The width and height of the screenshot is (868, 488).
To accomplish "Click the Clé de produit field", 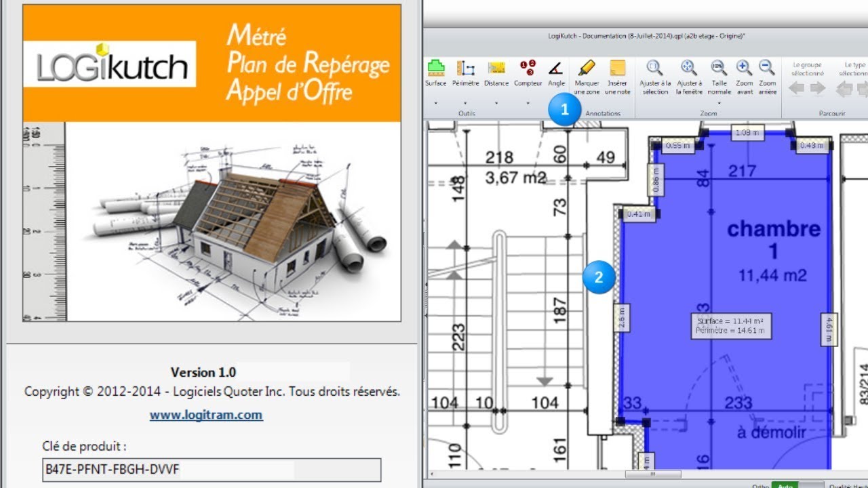I will tap(212, 470).
